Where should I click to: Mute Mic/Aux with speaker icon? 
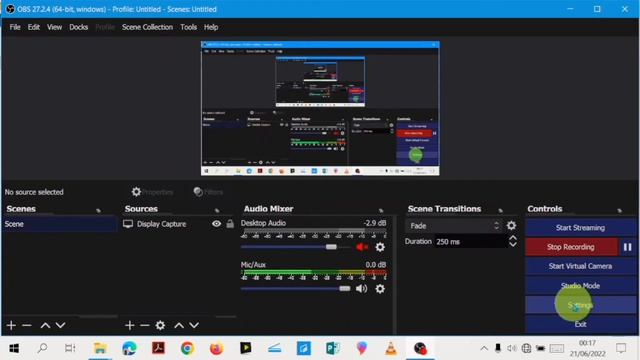pyautogui.click(x=362, y=289)
